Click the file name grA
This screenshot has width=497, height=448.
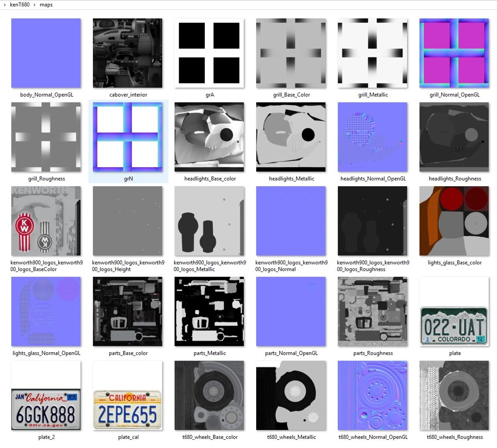(x=209, y=95)
